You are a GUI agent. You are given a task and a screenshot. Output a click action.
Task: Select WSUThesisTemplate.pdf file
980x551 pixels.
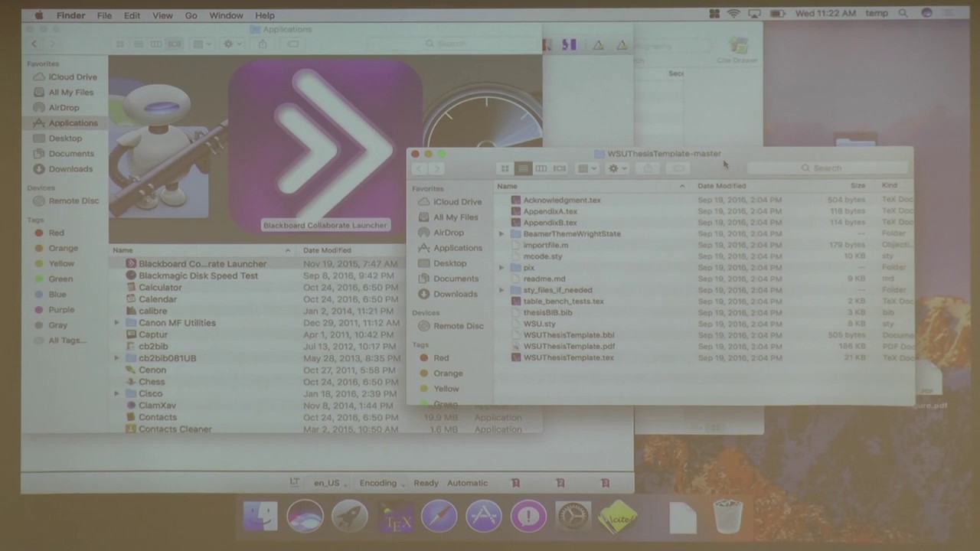tap(568, 346)
